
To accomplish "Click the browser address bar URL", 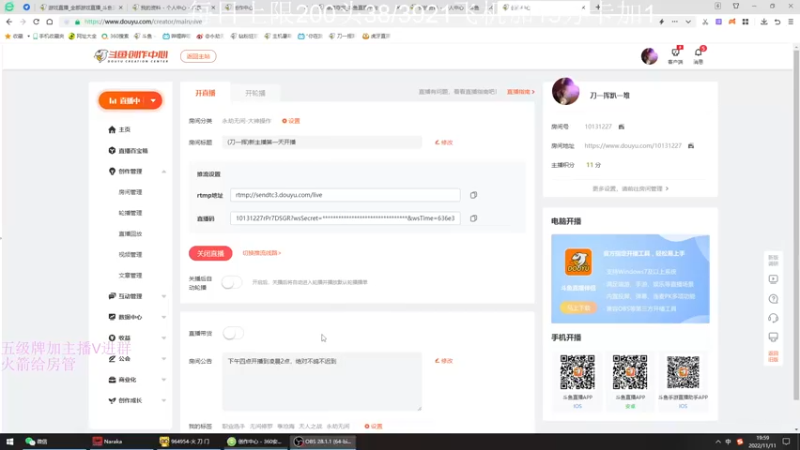I will click(x=143, y=22).
